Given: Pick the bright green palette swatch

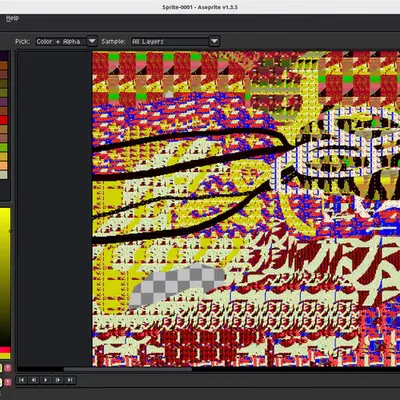Looking at the screenshot, I should pos(4,147).
